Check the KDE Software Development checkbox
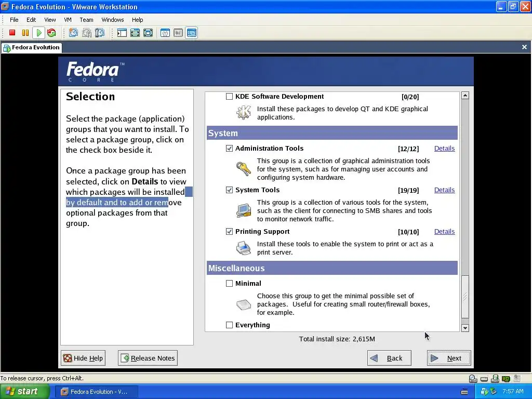The image size is (532, 399). pyautogui.click(x=229, y=96)
